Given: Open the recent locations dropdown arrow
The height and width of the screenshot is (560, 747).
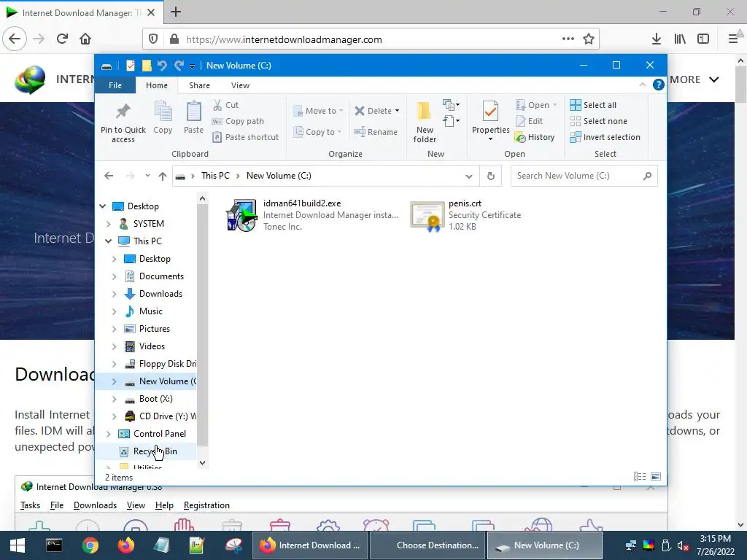Looking at the screenshot, I should click(x=147, y=176).
